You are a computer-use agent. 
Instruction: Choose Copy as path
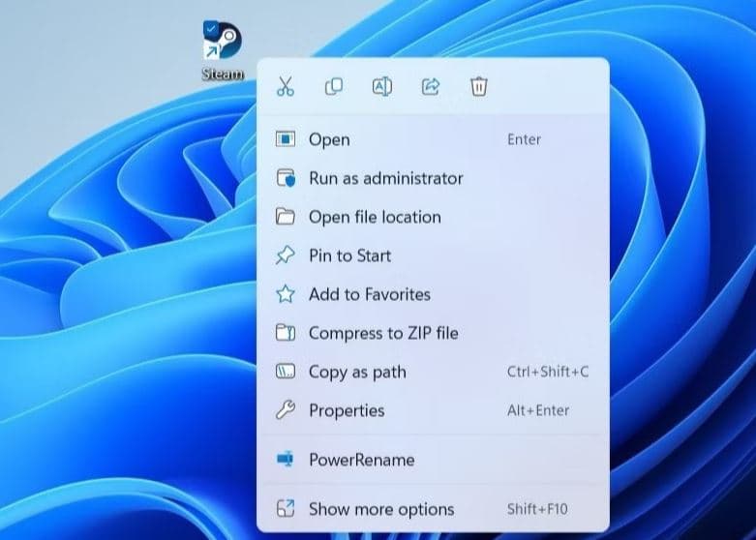click(433, 372)
